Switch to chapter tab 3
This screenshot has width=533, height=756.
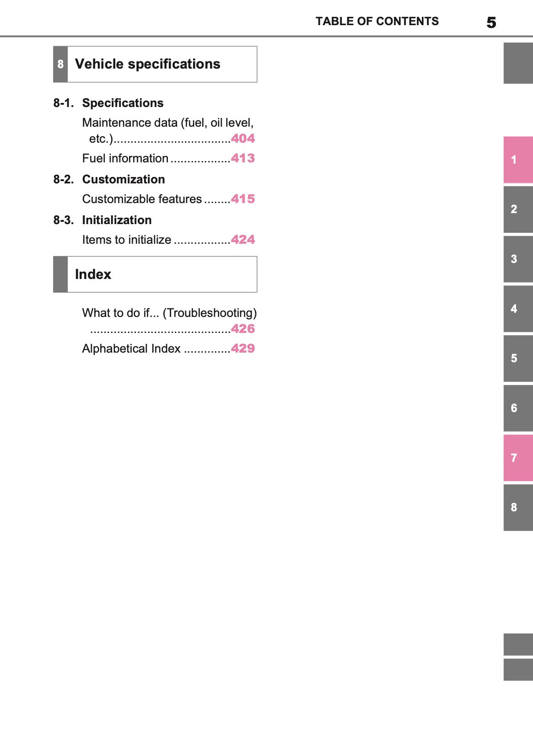tap(518, 259)
